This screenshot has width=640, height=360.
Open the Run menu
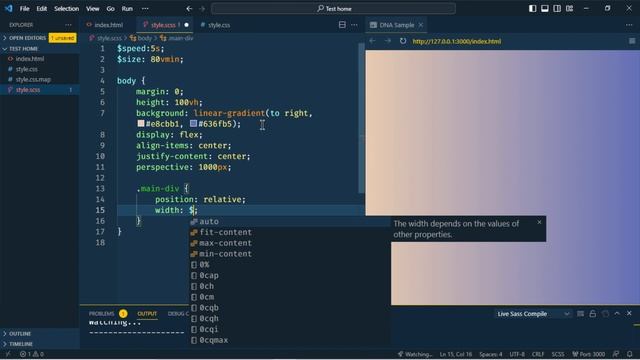(x=127, y=9)
